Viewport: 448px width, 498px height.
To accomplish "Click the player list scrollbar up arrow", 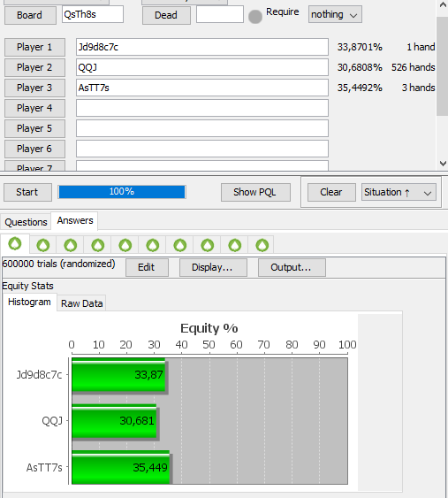I will click(443, 4).
